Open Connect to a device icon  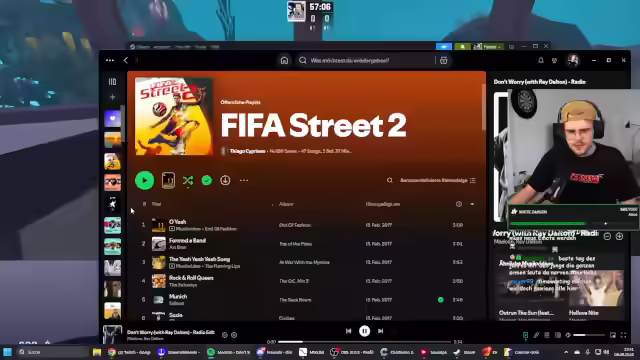(x=558, y=335)
